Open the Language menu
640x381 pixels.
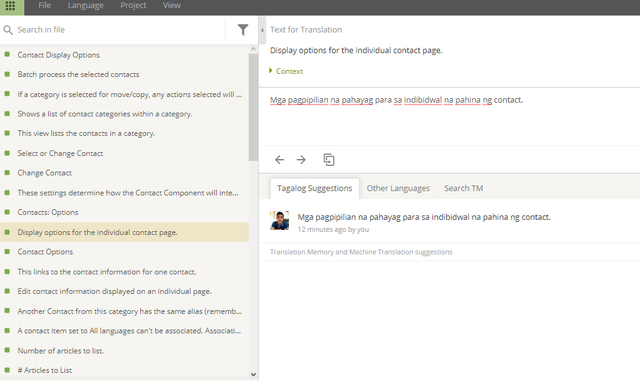pos(85,5)
